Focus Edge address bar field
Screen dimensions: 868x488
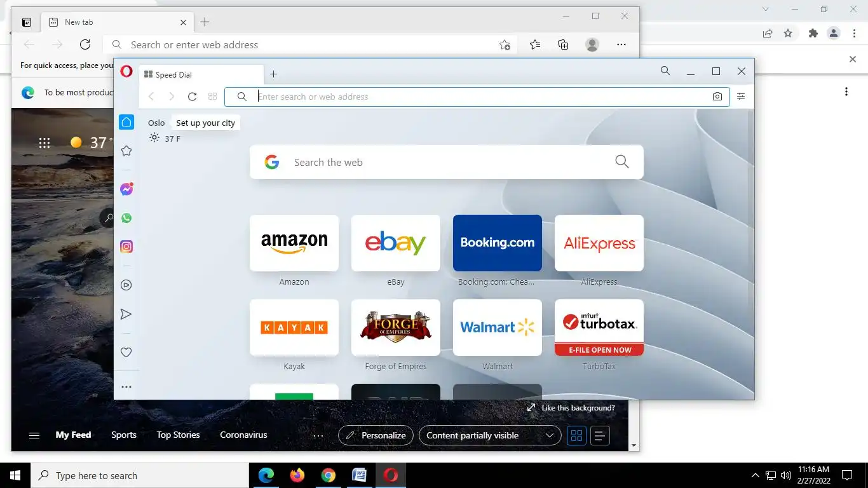(310, 44)
